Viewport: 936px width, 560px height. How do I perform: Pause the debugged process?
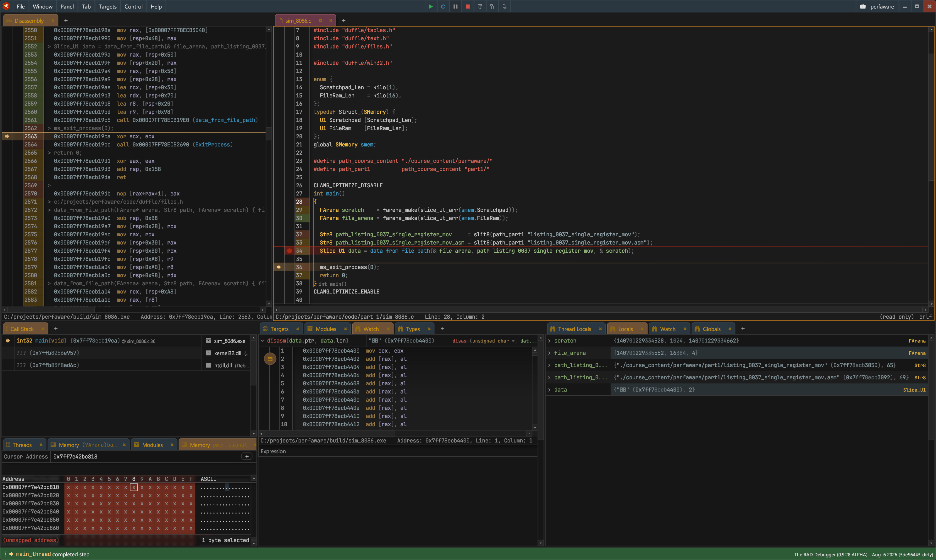coord(455,6)
